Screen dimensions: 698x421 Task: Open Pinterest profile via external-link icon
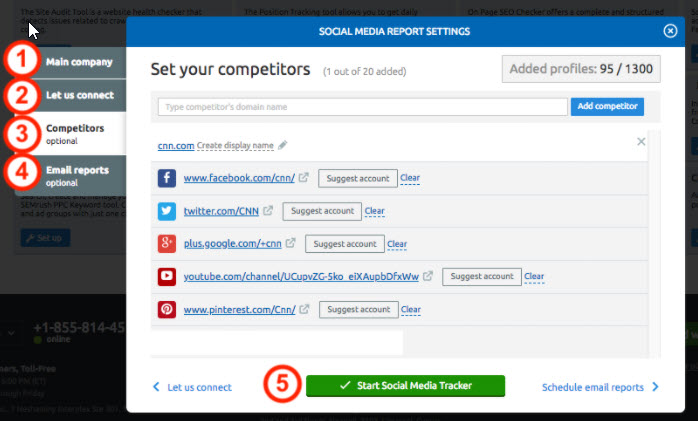pos(304,308)
